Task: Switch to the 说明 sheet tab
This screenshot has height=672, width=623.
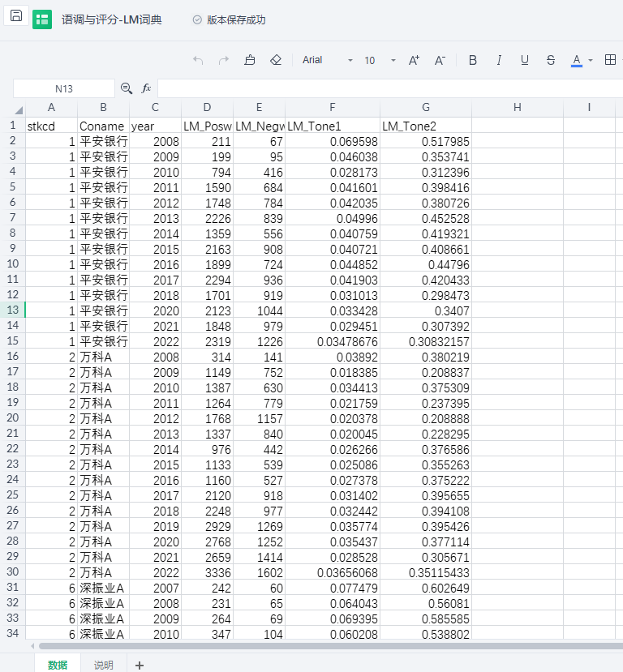Action: (103, 664)
